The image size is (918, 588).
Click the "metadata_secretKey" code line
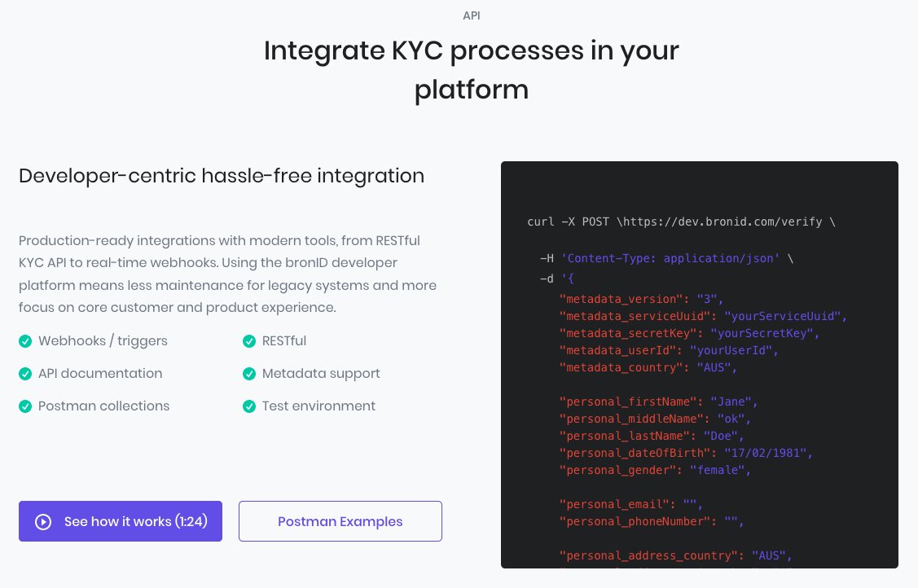click(x=690, y=333)
